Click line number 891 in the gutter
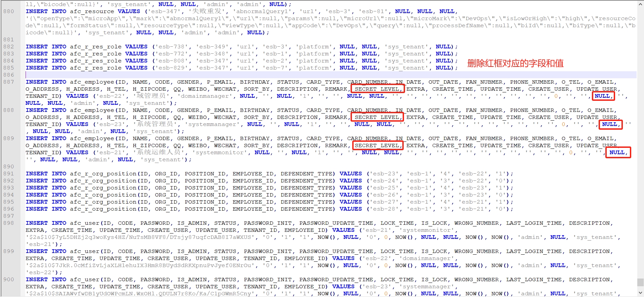The image size is (644, 297). coord(9,174)
